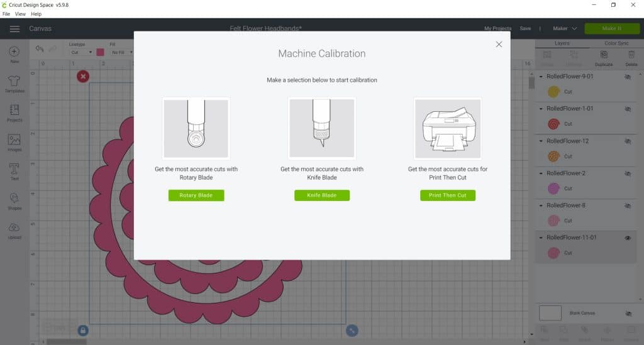Viewport: 644px width, 345px height.
Task: Collapse the RolledFlower-8 layer
Action: click(x=541, y=205)
